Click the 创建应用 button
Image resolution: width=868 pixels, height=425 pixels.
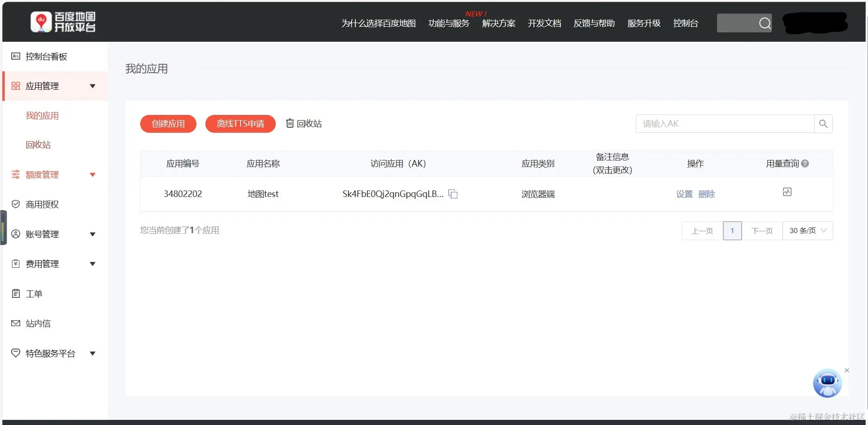point(167,123)
